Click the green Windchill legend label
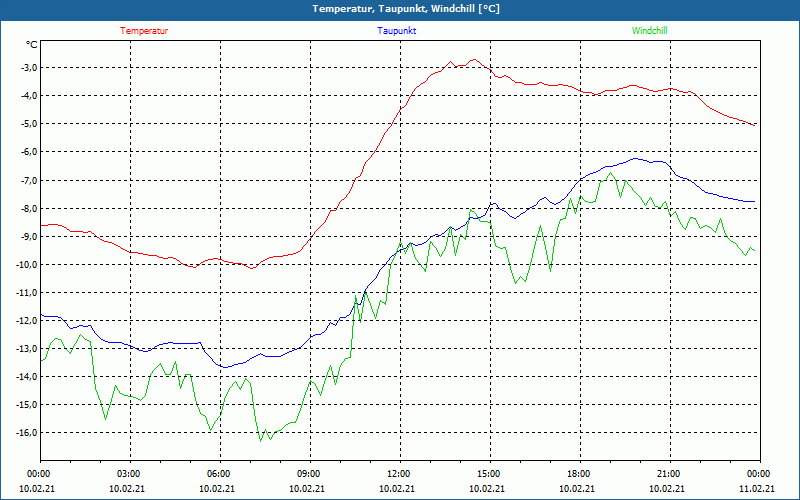Viewport: 800px width, 500px height. (x=649, y=31)
